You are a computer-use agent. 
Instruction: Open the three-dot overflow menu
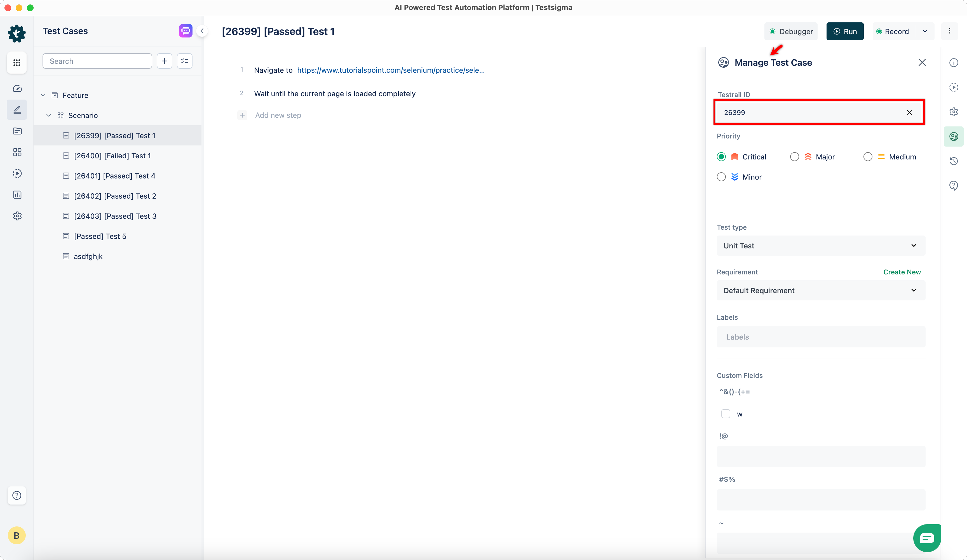[950, 31]
